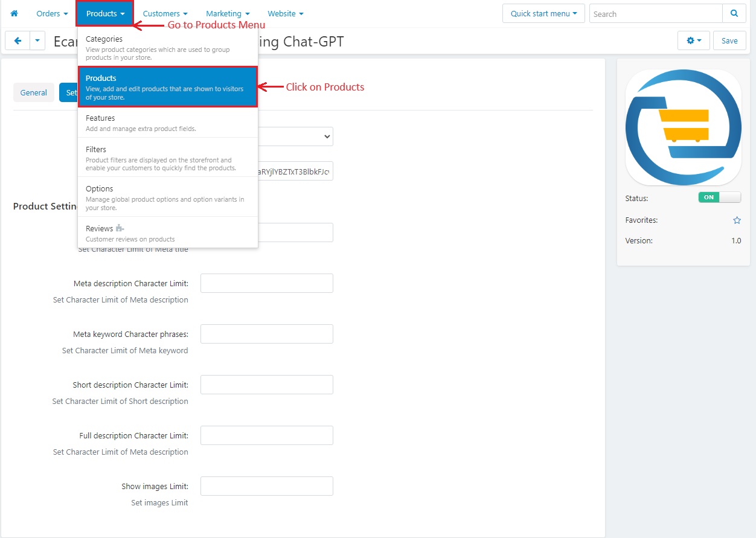Open Features in the Products menu
756x538 pixels.
pos(168,123)
